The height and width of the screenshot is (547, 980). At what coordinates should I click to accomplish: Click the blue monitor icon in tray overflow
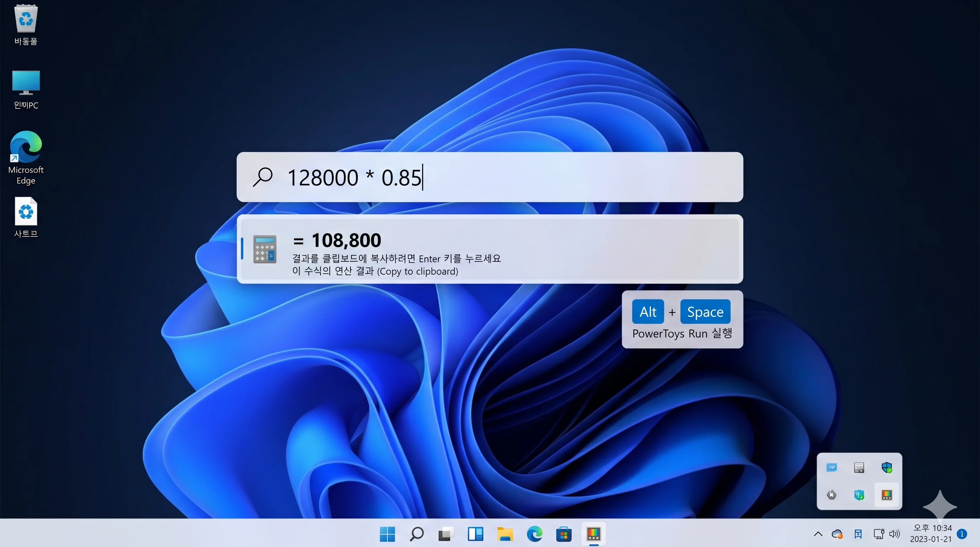click(x=832, y=467)
